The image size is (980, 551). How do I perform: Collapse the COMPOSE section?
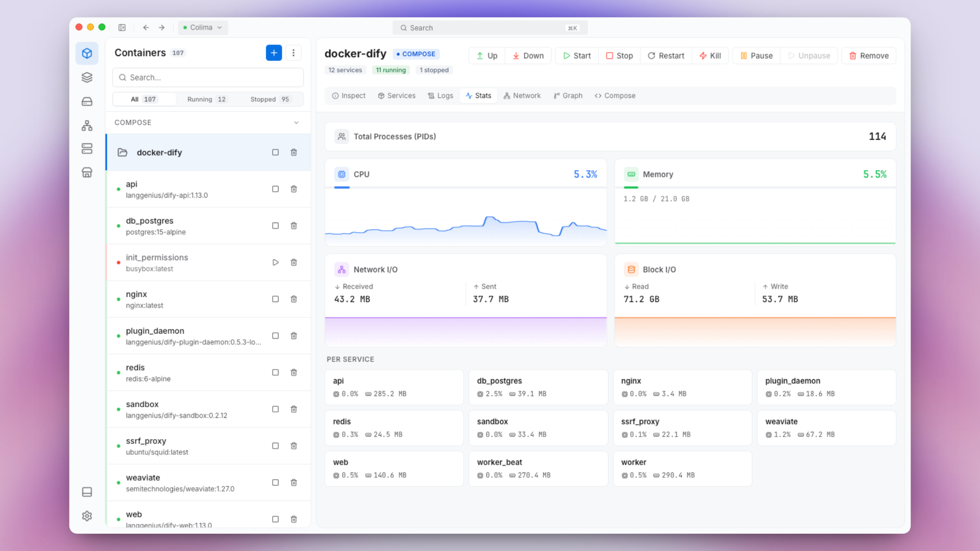[x=296, y=123]
